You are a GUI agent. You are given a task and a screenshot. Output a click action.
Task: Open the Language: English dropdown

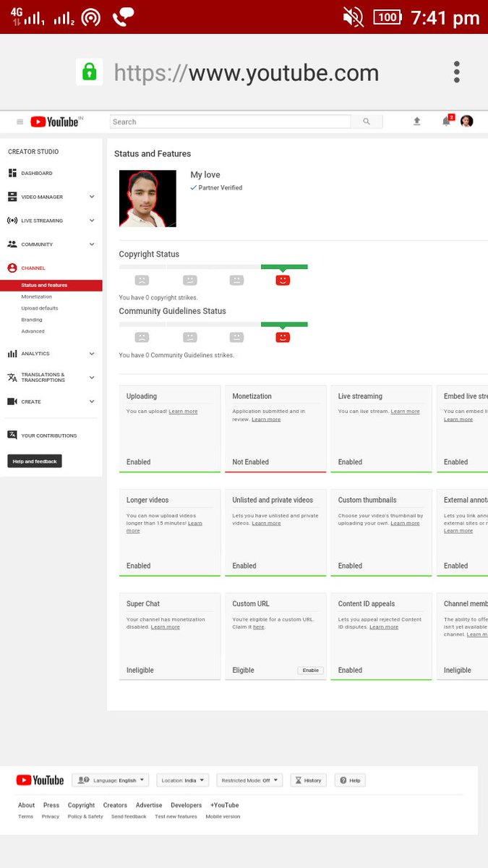(x=110, y=780)
